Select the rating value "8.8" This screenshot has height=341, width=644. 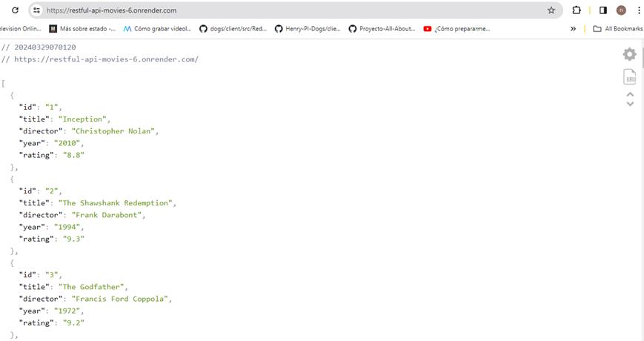click(x=73, y=155)
